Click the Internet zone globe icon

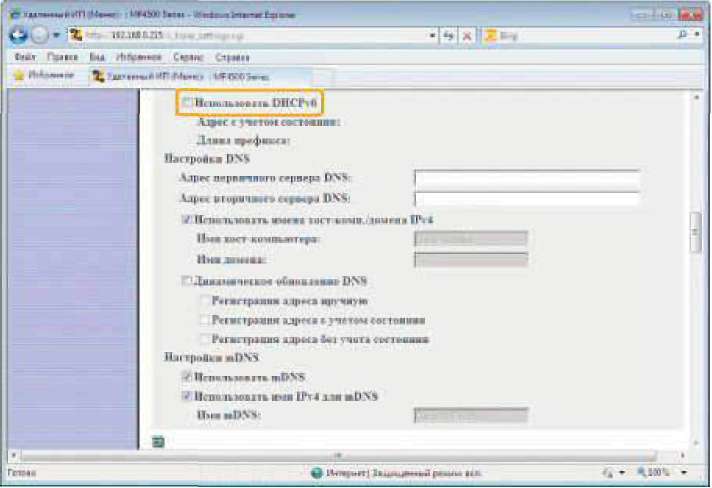pos(316,471)
